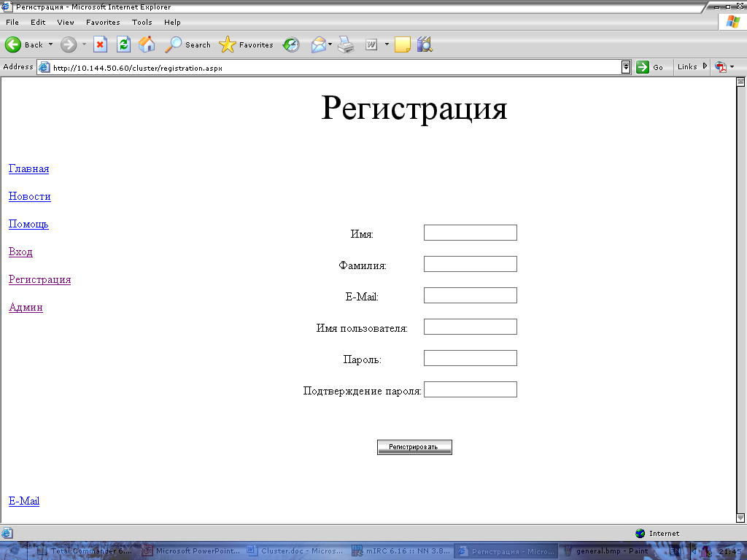Expand the Back button history dropdown arrow
The width and height of the screenshot is (747, 560).
(x=50, y=44)
